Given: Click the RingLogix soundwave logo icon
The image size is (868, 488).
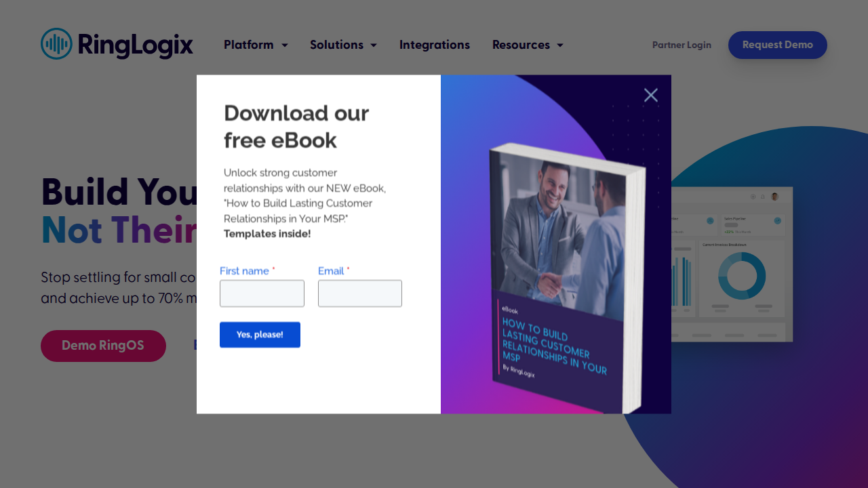Looking at the screenshot, I should [x=56, y=44].
